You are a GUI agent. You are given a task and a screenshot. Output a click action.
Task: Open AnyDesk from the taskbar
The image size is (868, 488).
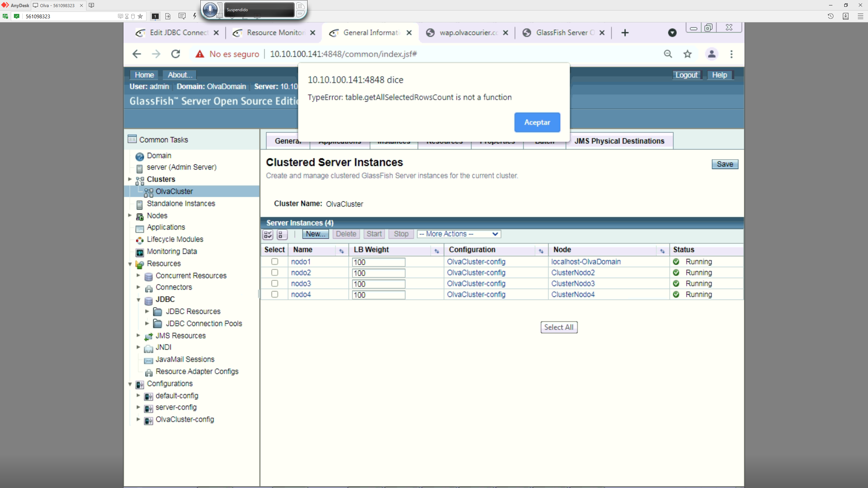coord(15,5)
